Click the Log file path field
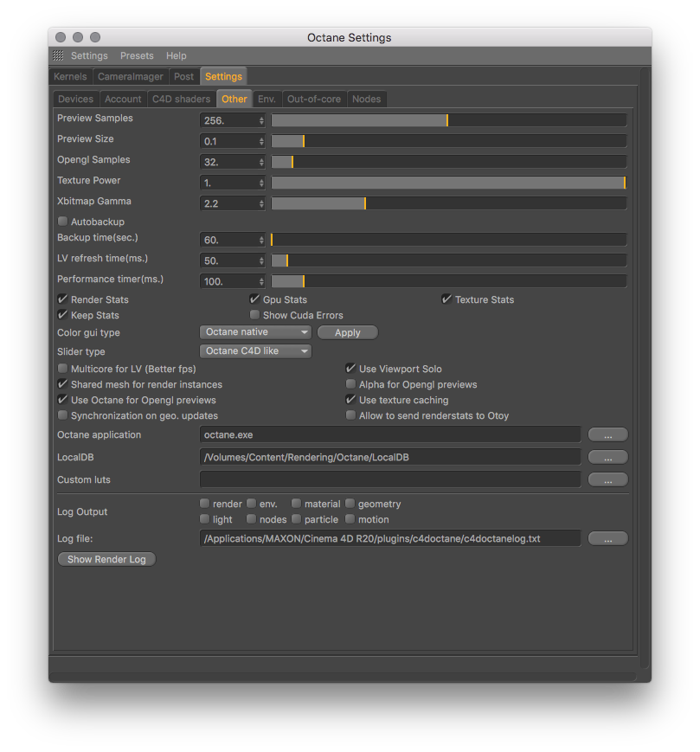The image size is (700, 752). 390,538
